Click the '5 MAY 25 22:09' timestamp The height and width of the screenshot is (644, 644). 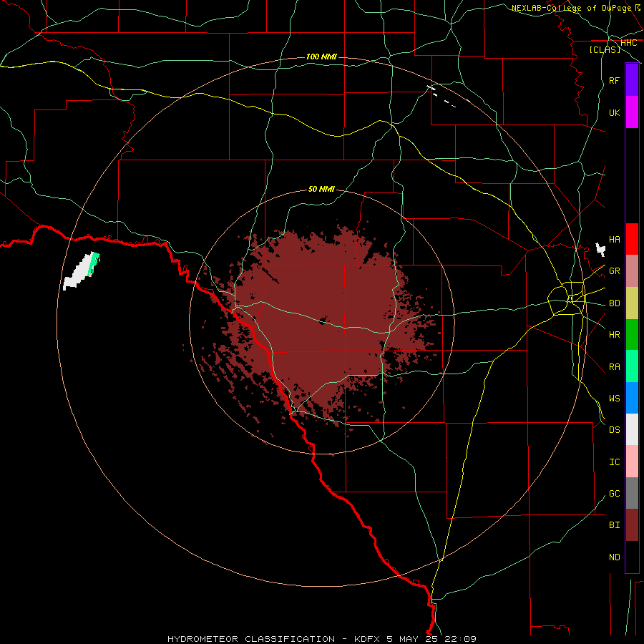pos(431,639)
